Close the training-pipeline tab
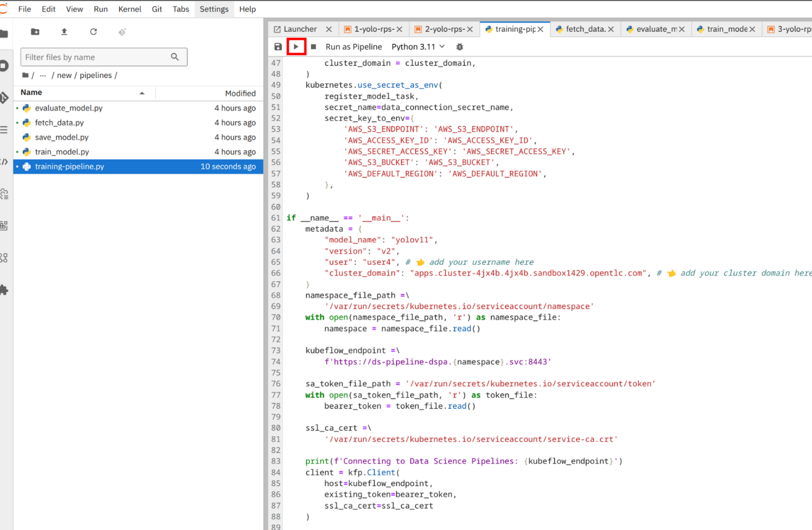 [540, 29]
